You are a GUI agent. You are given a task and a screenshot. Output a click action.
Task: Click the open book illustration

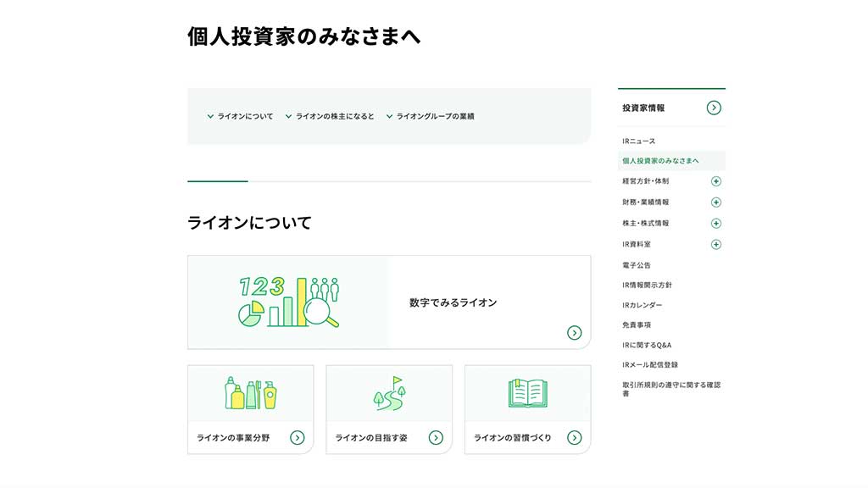527,393
